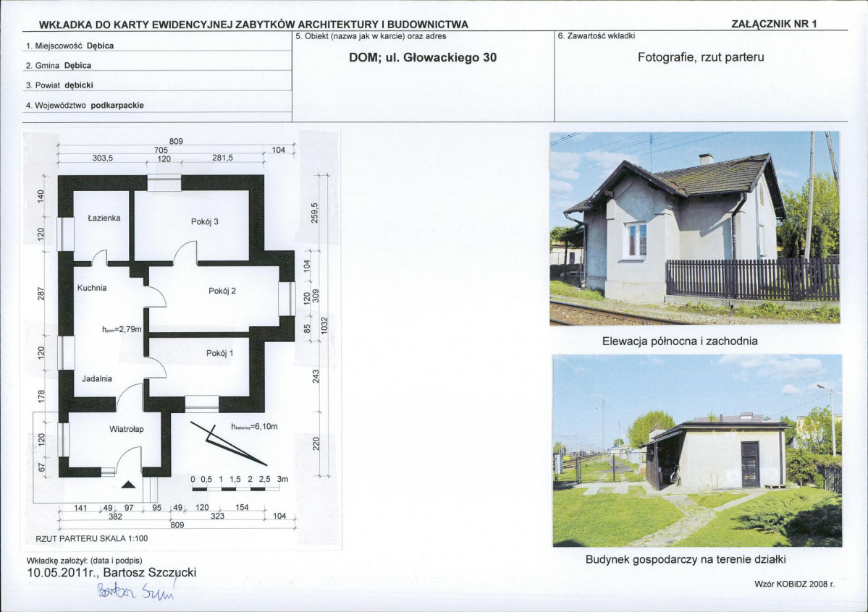Click the north arrow symbol on floor plan
The height and width of the screenshot is (612, 868).
[228, 443]
